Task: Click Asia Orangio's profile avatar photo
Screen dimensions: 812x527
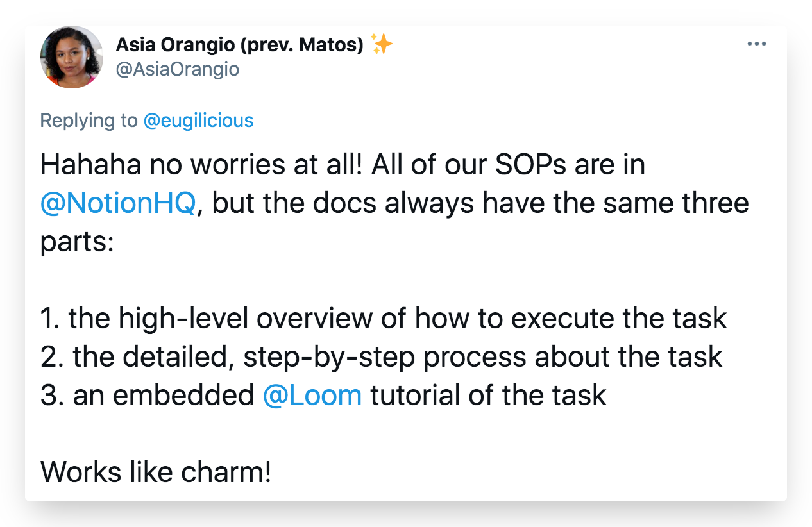Action: (72, 56)
